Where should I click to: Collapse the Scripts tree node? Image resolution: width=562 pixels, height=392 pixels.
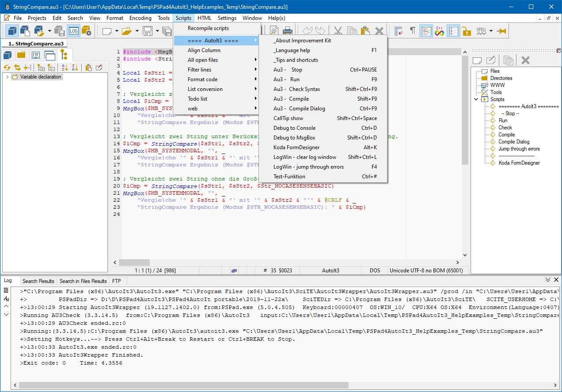pos(476,99)
